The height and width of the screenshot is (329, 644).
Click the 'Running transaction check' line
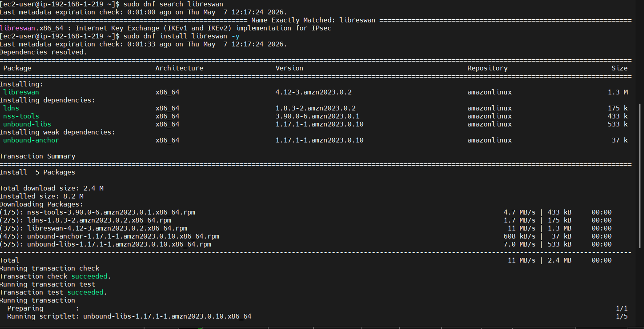[50, 268]
